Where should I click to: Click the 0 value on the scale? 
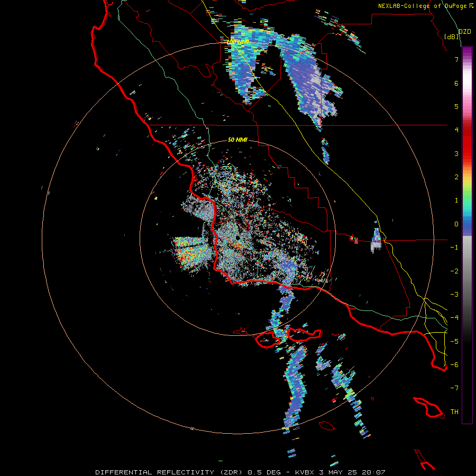coord(456,224)
